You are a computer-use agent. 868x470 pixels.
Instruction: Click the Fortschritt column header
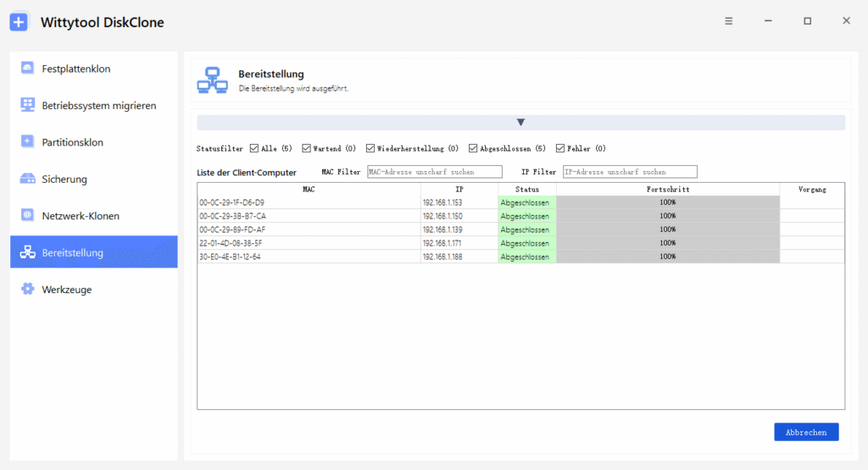[668, 189]
